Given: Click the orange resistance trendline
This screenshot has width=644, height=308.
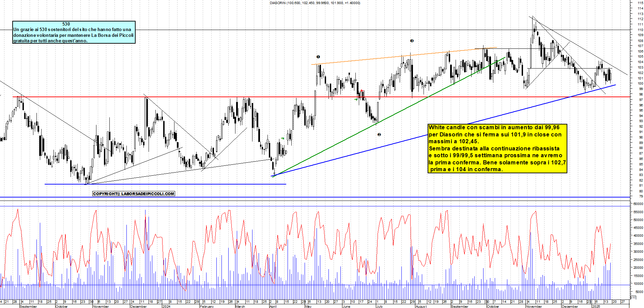Looking at the screenshot, I should click(404, 56).
